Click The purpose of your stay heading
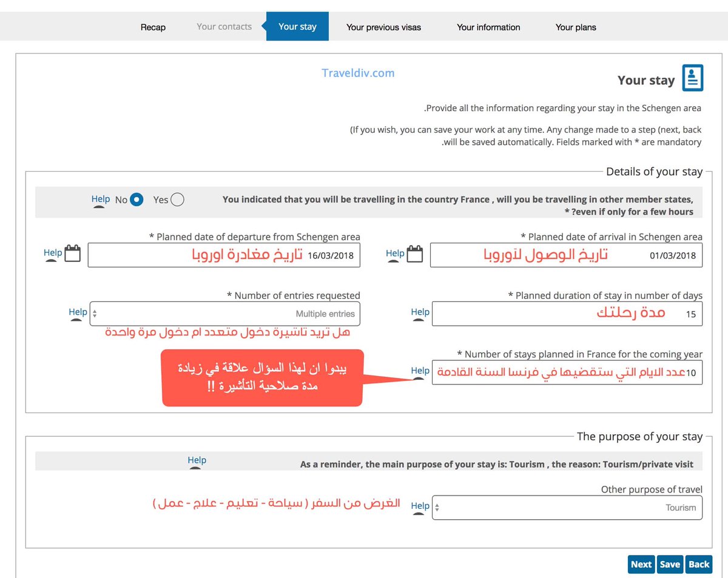Screen dimensions: 728x578 (639, 437)
